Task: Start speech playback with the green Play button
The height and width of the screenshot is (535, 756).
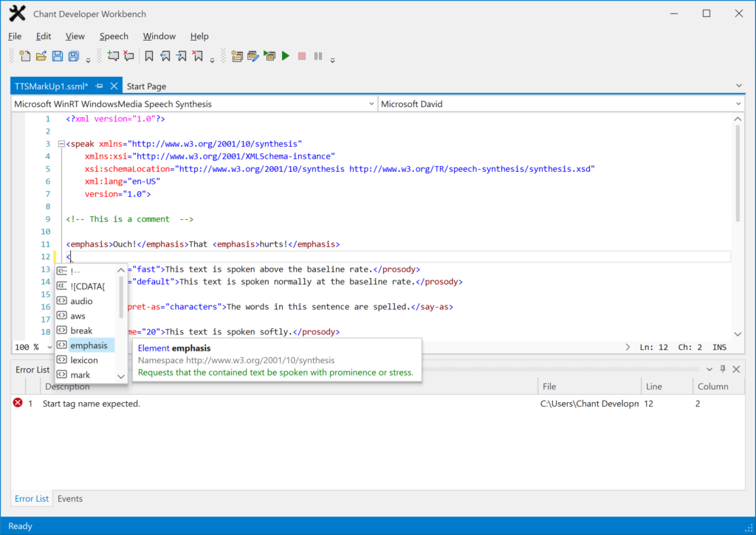Action: pos(286,56)
